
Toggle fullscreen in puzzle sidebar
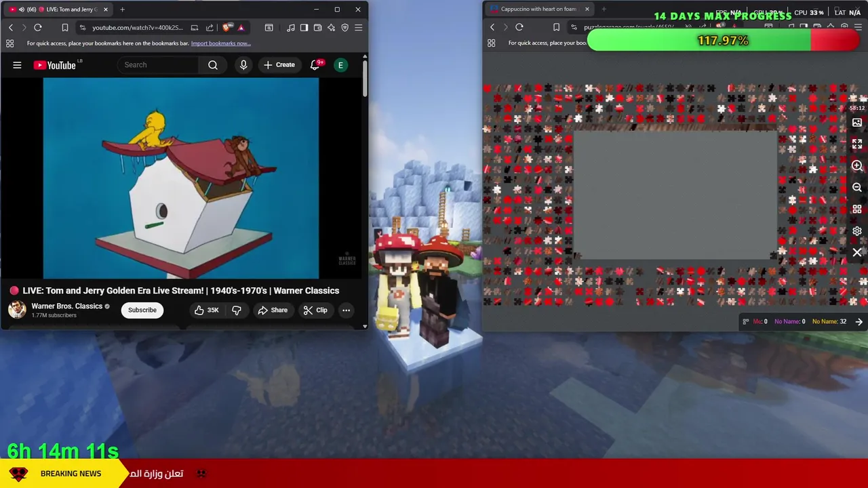tap(857, 144)
